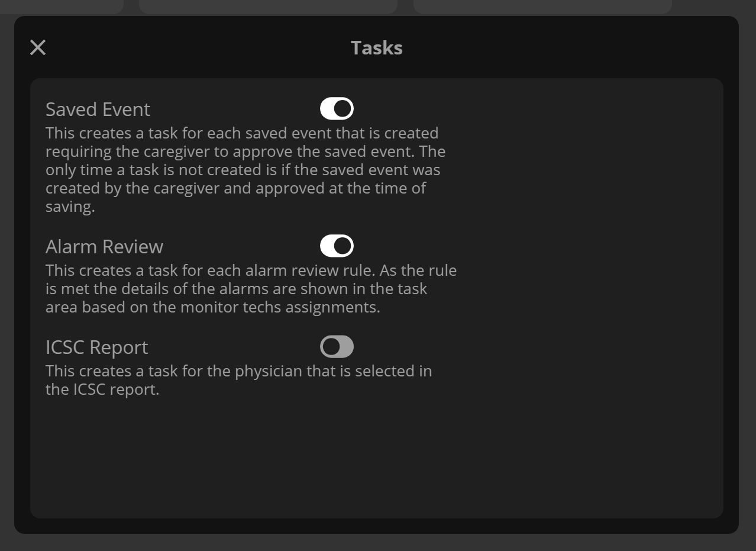756x551 pixels.
Task: Click the "only time a task is not created" line
Action: pos(243,170)
